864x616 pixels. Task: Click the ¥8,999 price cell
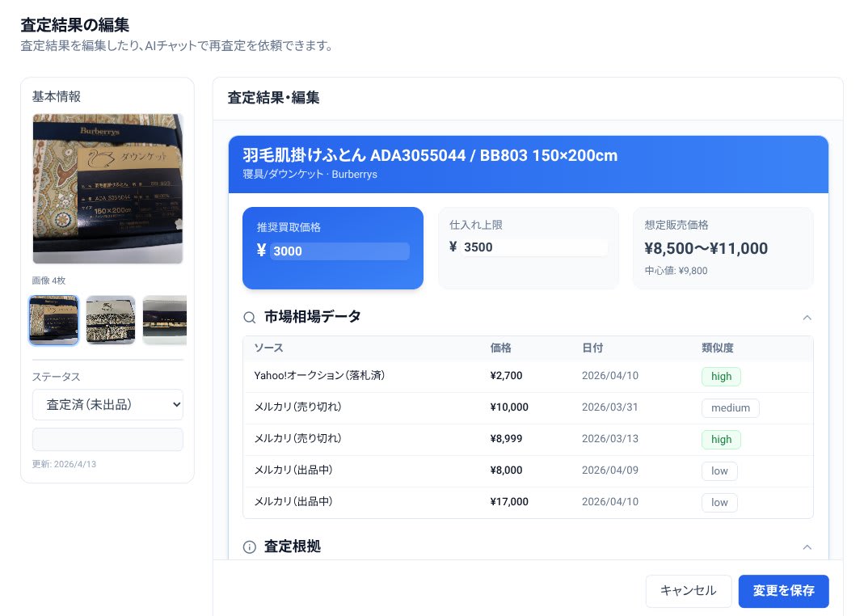[506, 439]
